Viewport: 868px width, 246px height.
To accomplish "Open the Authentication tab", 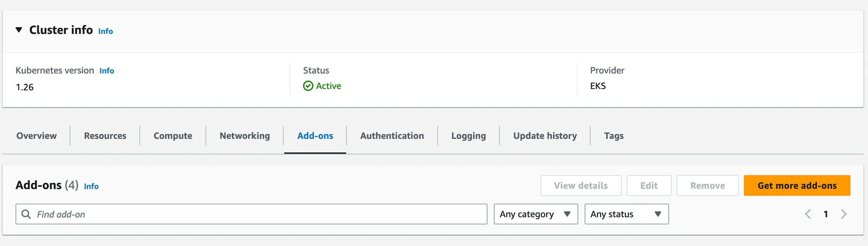I will [392, 136].
